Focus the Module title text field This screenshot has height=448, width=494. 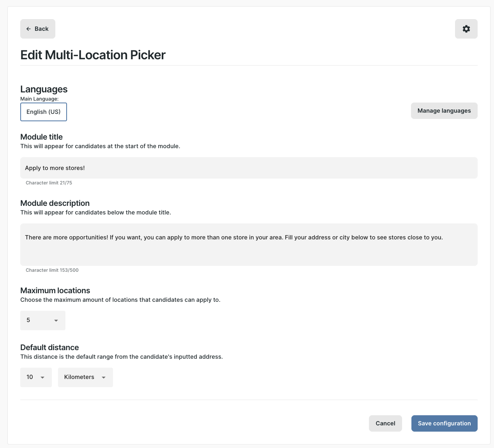[249, 168]
